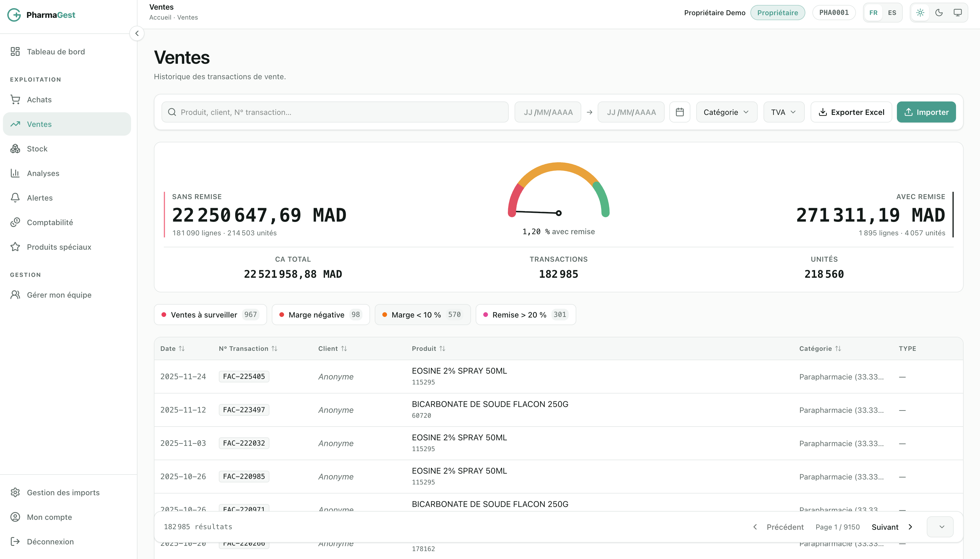This screenshot has width=980, height=559.
Task: Go to Précédent page
Action: pos(778,527)
